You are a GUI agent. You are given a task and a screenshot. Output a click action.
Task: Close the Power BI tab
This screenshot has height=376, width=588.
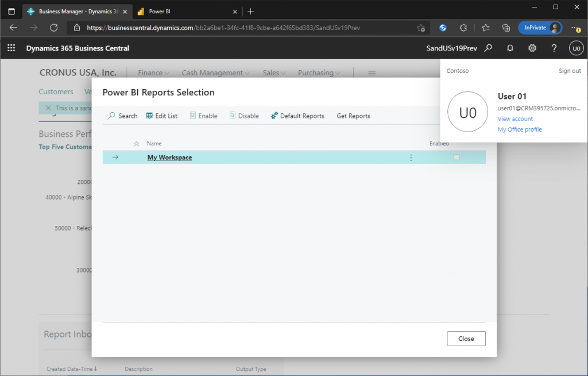click(235, 11)
